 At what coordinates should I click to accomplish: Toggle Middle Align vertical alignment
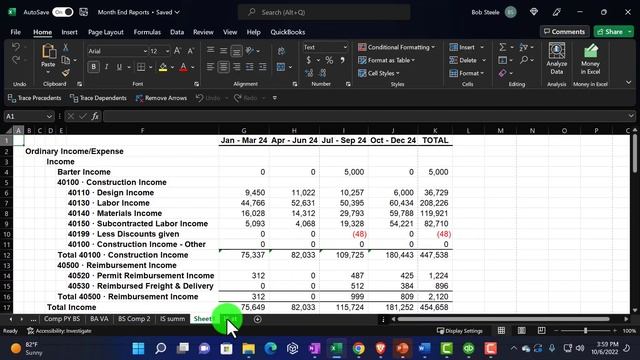click(x=223, y=51)
